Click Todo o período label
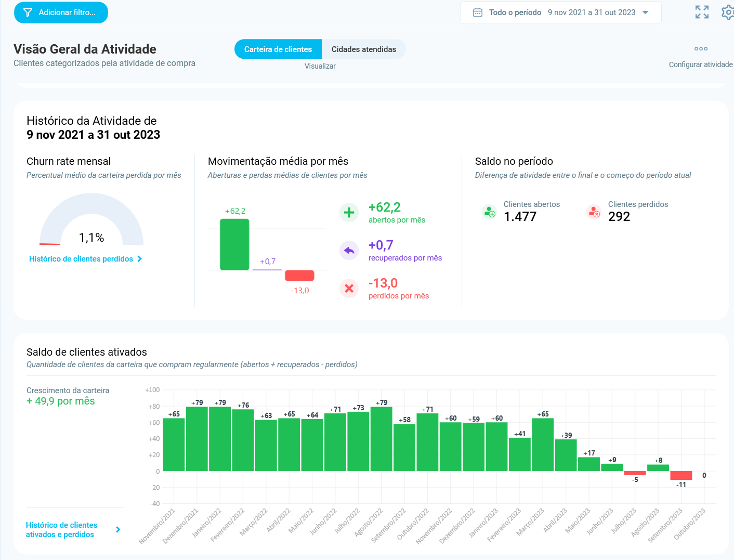Image resolution: width=734 pixels, height=560 pixels. (515, 12)
